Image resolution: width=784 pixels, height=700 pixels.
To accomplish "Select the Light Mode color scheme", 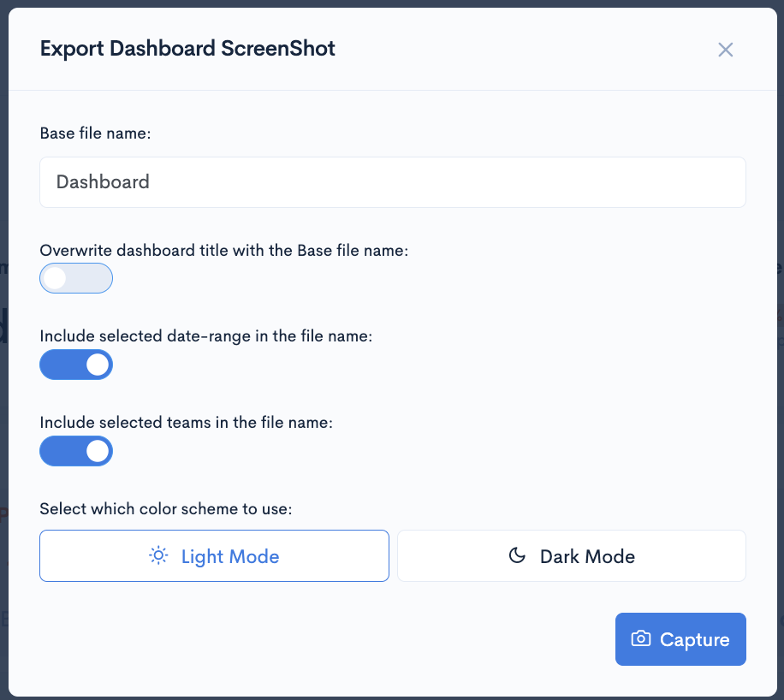I will tap(214, 555).
